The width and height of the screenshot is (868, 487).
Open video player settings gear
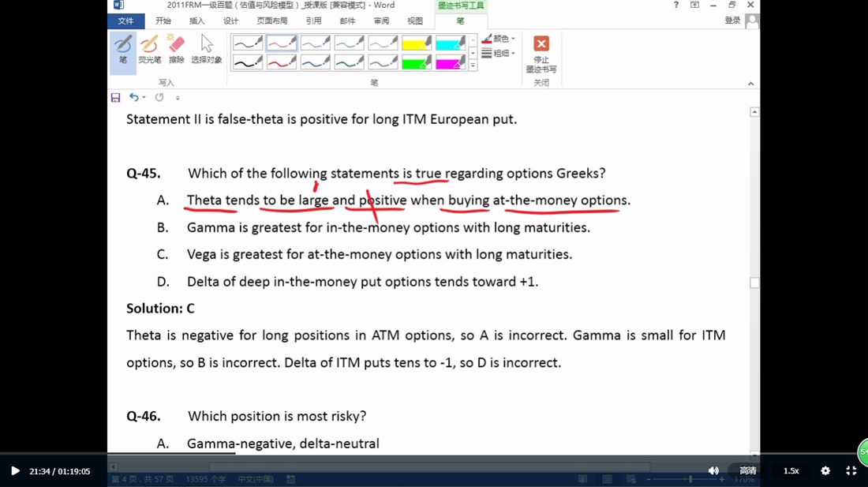pyautogui.click(x=825, y=470)
